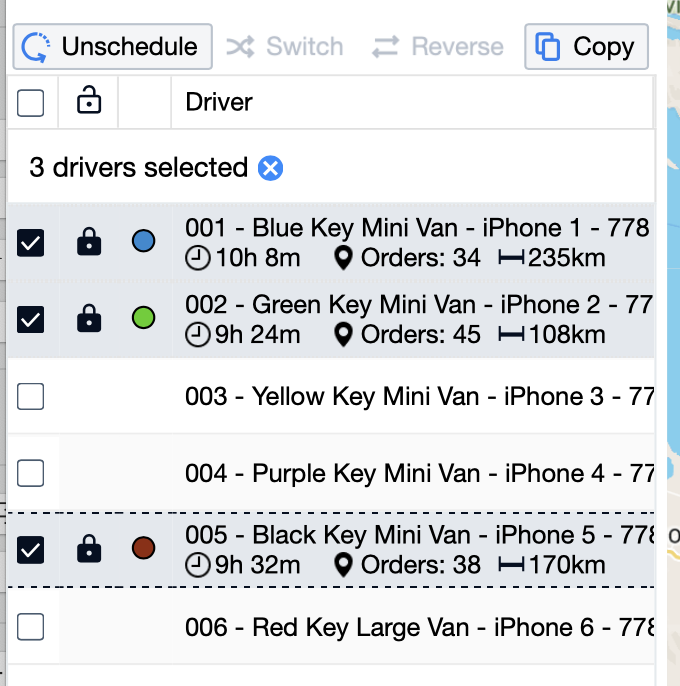Toggle the lock icon on driver 002
The height and width of the screenshot is (686, 680).
(x=89, y=318)
